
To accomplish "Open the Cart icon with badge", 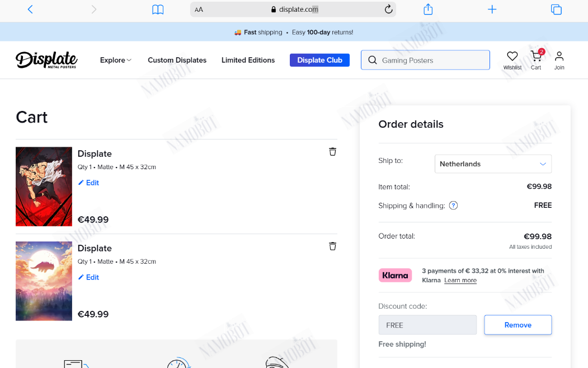I will coord(537,60).
